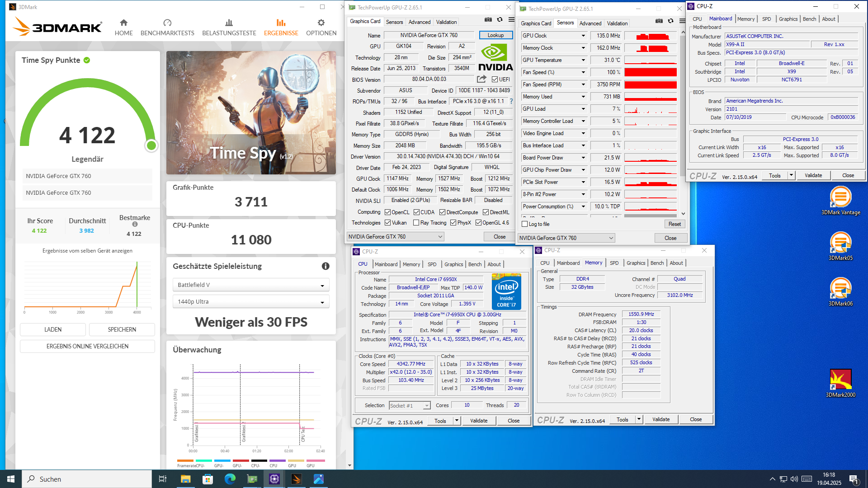Image resolution: width=868 pixels, height=488 pixels.
Task: Click ERGEBNIS ONLINE VERGLEICHEN button
Action: (x=87, y=347)
